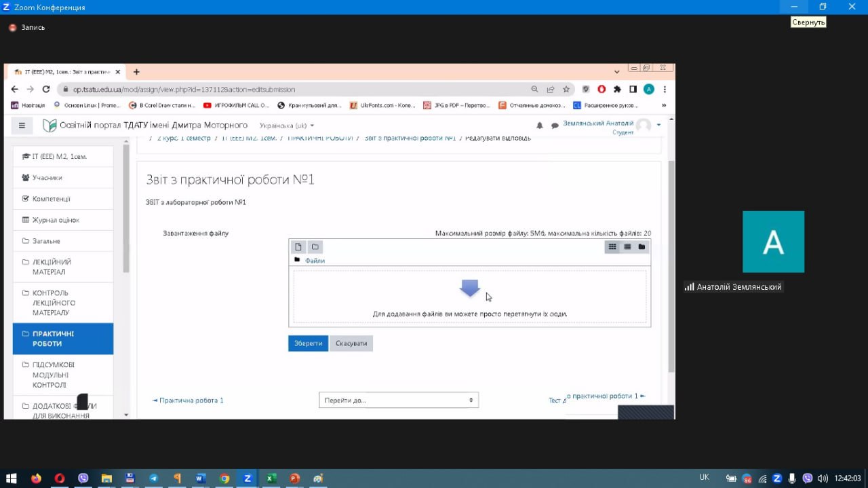
Task: Show more bookmarks with the double chevron
Action: click(x=663, y=105)
